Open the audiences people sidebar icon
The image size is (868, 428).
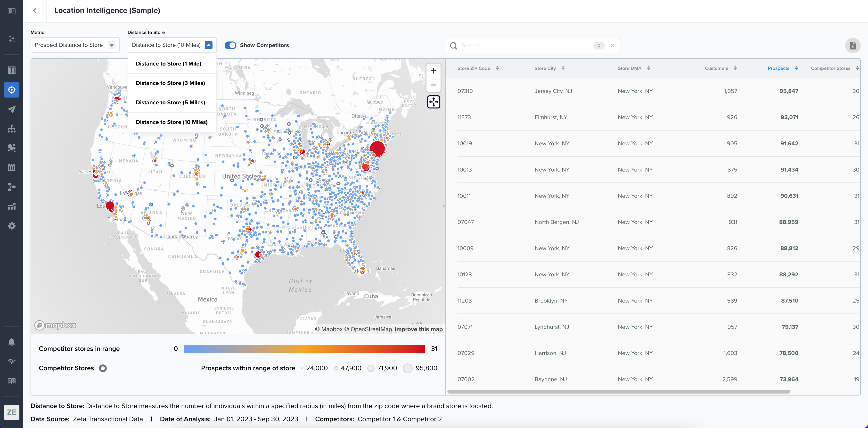tap(11, 148)
